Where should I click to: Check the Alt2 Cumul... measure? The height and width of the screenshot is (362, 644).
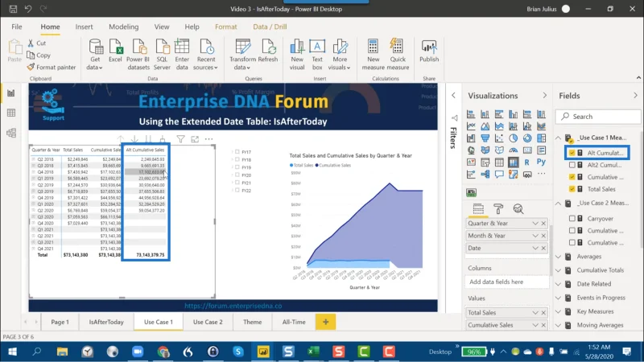pyautogui.click(x=572, y=165)
